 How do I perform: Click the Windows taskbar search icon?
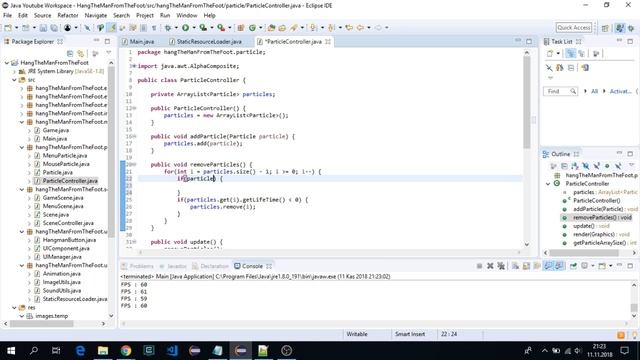click(x=34, y=351)
